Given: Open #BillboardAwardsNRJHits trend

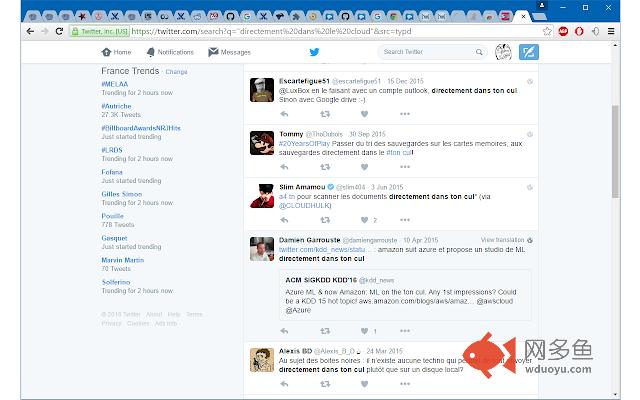Looking at the screenshot, I should coord(141,128).
